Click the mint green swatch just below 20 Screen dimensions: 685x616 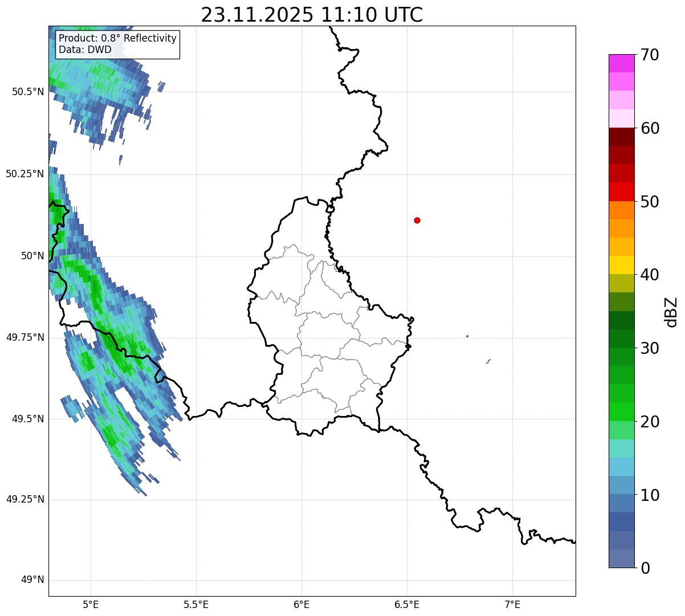click(x=622, y=430)
